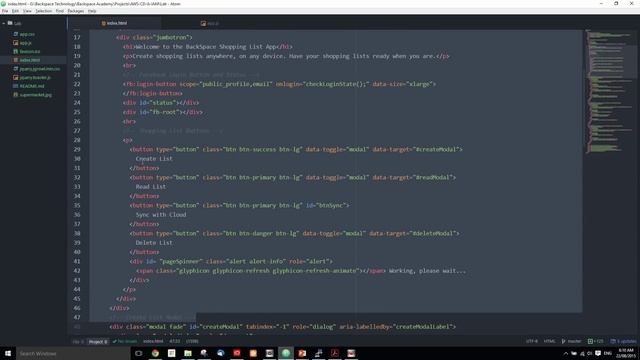
Task: Open the Find menu
Action: click(60, 11)
